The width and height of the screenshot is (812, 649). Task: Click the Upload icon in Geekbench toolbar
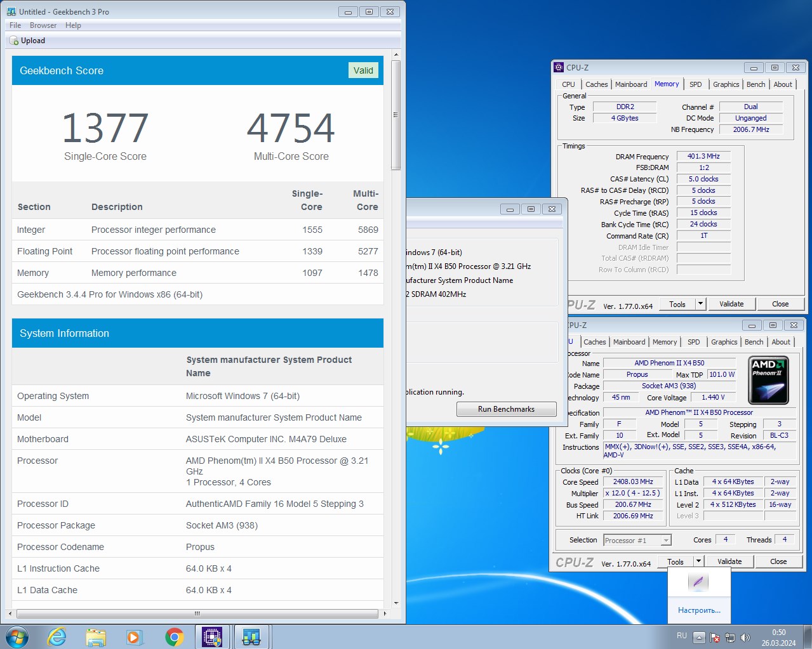pyautogui.click(x=14, y=41)
